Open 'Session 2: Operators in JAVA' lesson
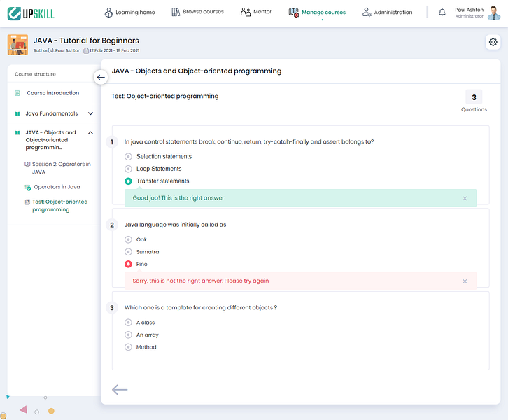 click(x=62, y=168)
